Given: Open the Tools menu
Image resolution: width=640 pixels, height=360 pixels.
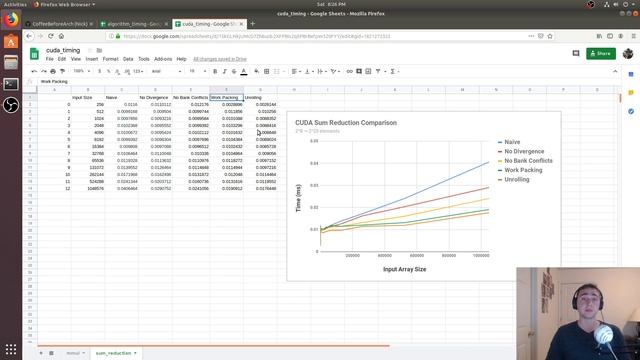Looking at the screenshot, I should 144,59.
